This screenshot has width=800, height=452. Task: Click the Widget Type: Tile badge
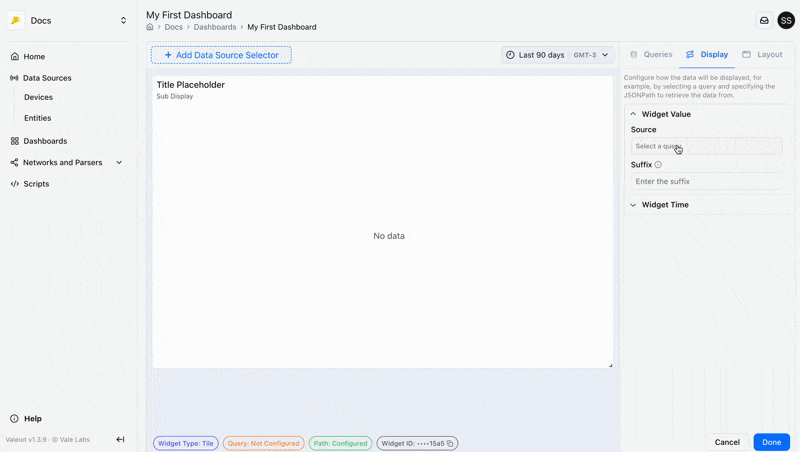[186, 443]
